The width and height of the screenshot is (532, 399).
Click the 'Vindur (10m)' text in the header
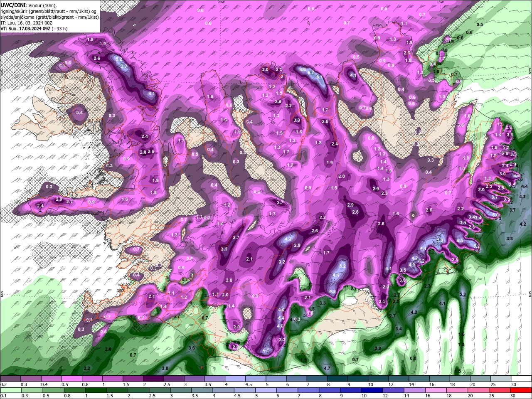43,5
